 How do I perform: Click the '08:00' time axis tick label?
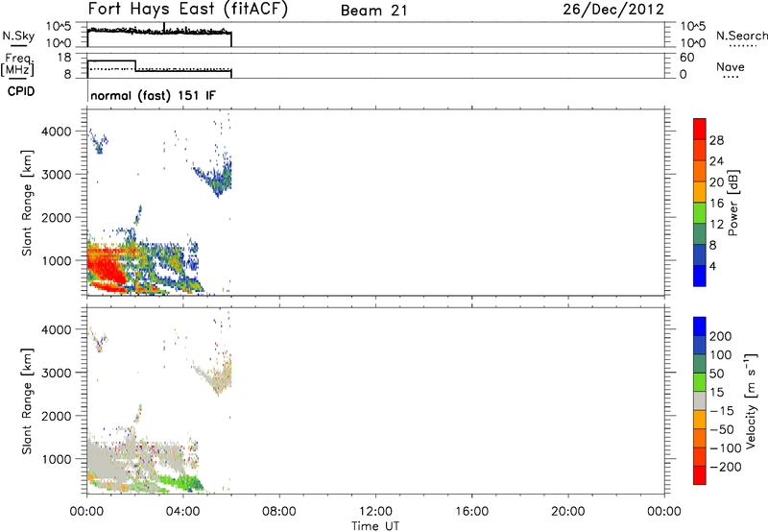279,512
